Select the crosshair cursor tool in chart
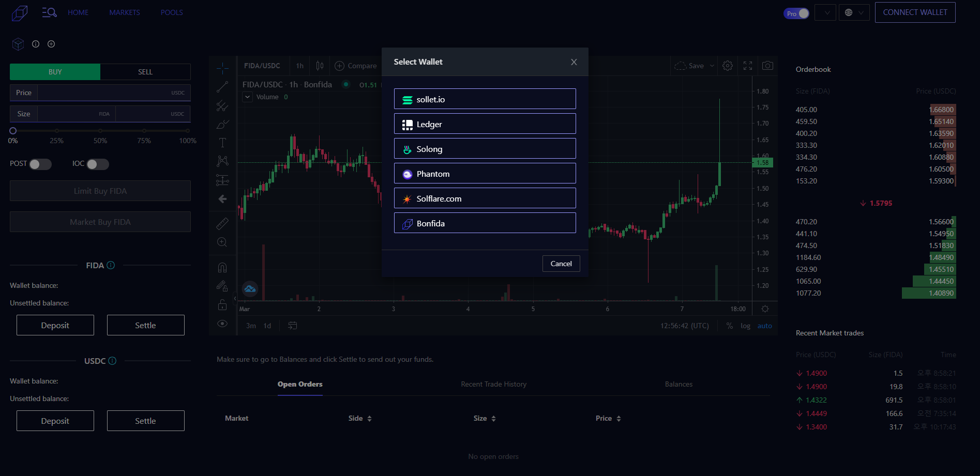 coord(222,68)
